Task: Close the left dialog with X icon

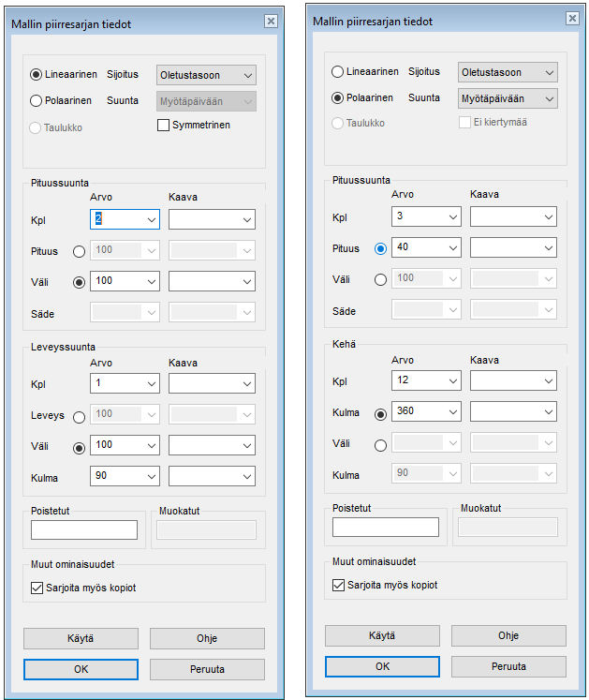Action: (x=271, y=21)
